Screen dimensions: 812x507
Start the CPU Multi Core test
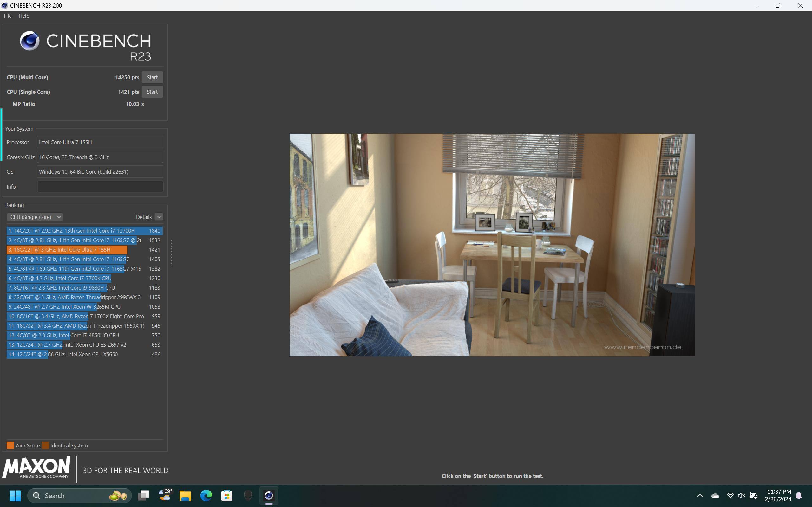152,77
